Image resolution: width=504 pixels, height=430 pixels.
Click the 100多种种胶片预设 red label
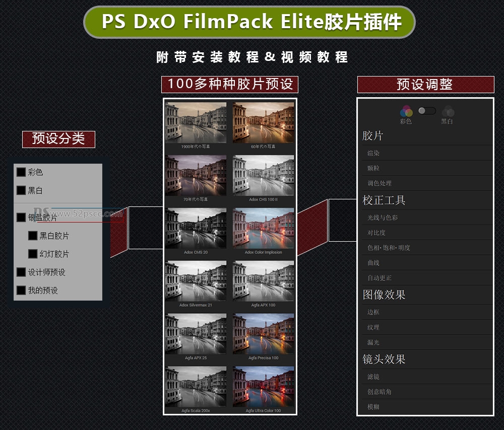[x=230, y=85]
